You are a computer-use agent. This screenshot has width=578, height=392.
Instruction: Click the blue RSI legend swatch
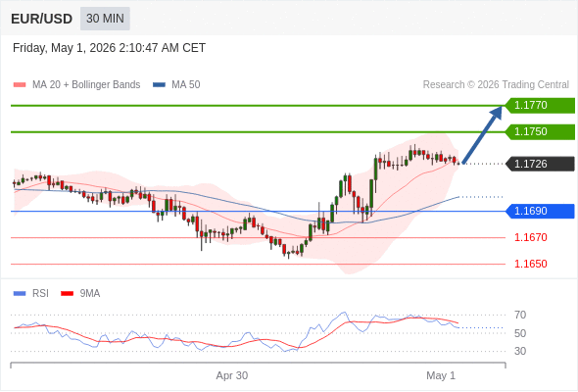tap(20, 294)
